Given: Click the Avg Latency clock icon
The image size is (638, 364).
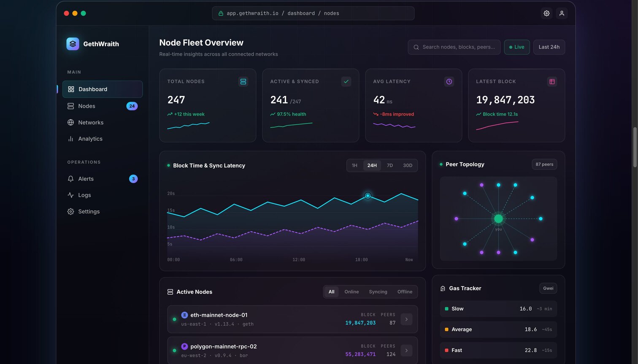Looking at the screenshot, I should [449, 81].
